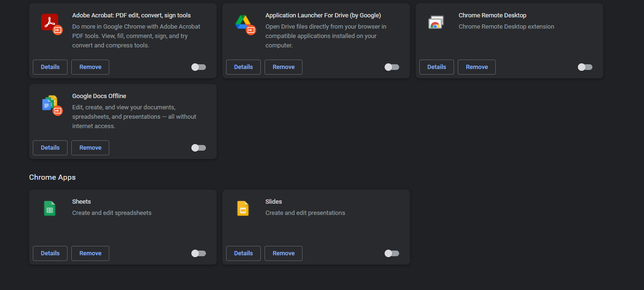Click 'Create and edit spreadsheets' description
Viewport: 644px width, 290px height.
pyautogui.click(x=112, y=213)
